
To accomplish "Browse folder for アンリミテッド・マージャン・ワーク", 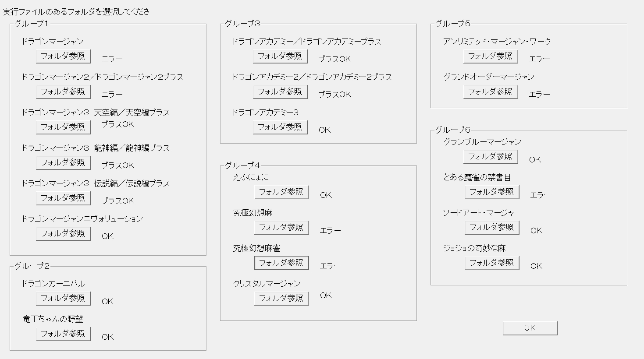I will [491, 56].
